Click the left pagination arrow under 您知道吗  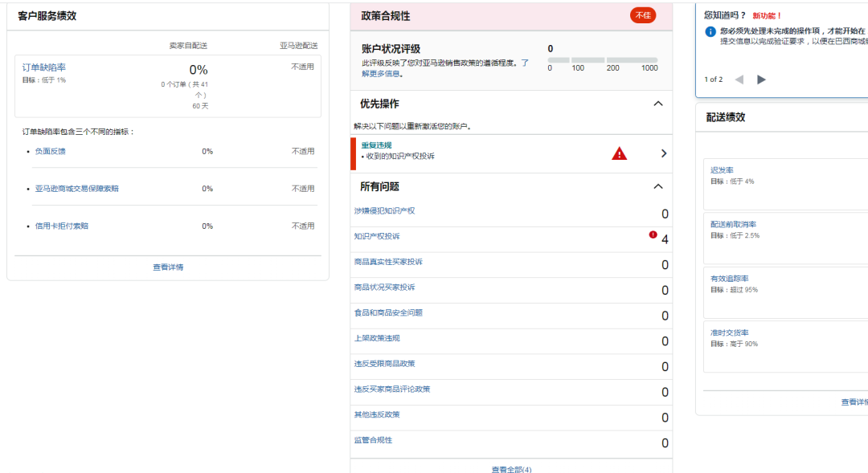click(740, 79)
